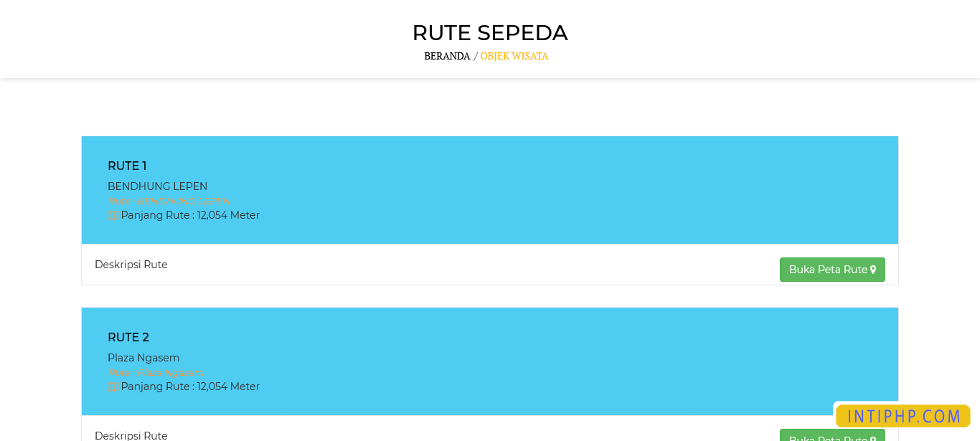Click the orange "Rute : BENDHUNG LEPEN" text
The width and height of the screenshot is (980, 441).
pyautogui.click(x=169, y=201)
